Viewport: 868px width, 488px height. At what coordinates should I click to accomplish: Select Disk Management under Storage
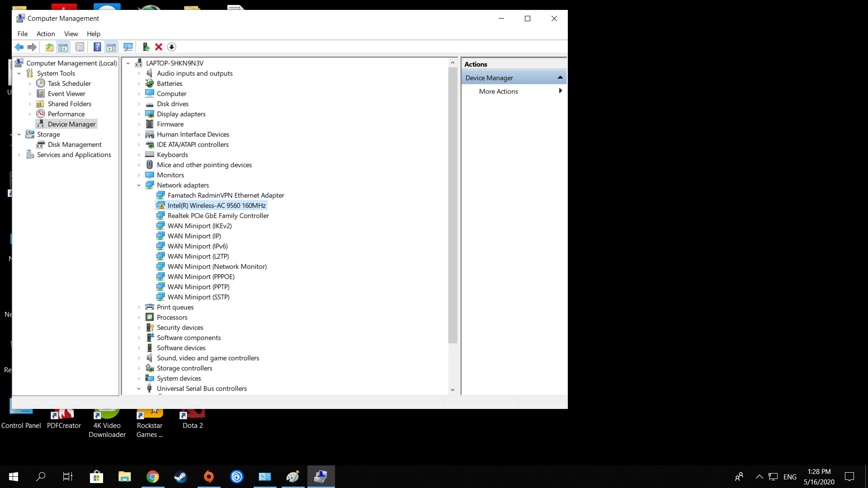[75, 145]
